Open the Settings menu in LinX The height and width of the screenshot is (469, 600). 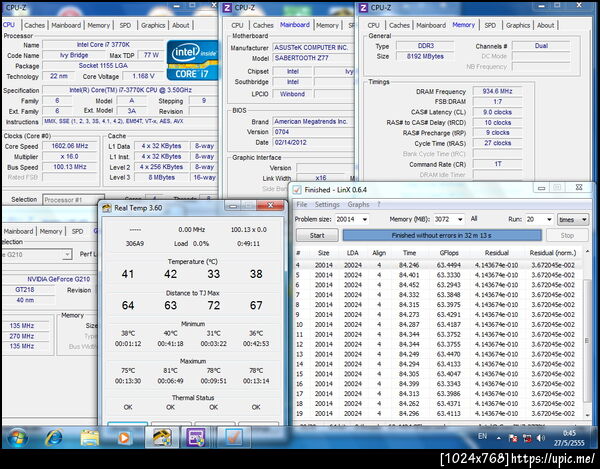pos(327,204)
